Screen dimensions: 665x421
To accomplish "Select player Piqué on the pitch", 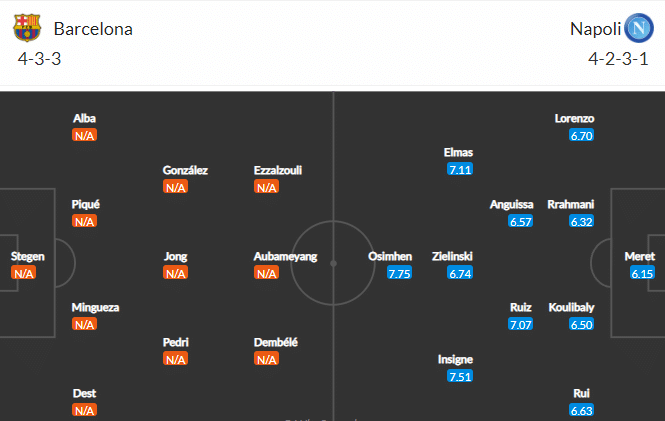I will click(85, 204).
